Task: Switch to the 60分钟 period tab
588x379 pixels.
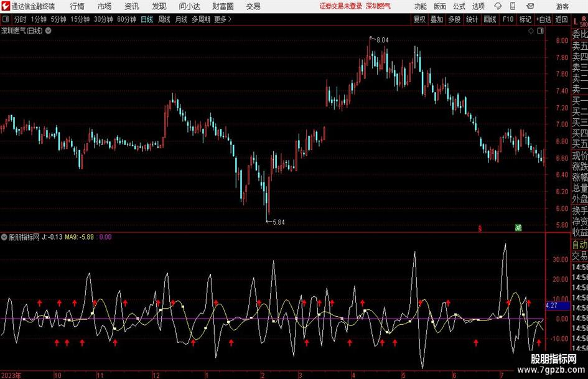Action: [x=127, y=19]
